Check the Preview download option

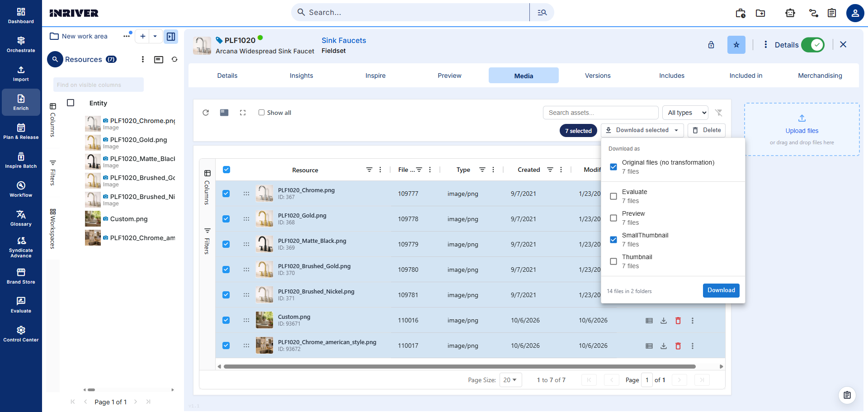(x=613, y=218)
